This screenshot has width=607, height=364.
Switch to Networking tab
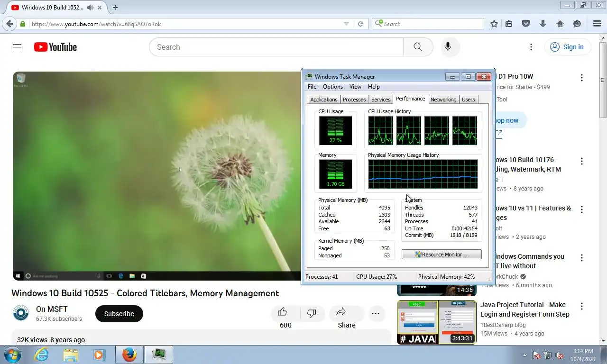(443, 100)
